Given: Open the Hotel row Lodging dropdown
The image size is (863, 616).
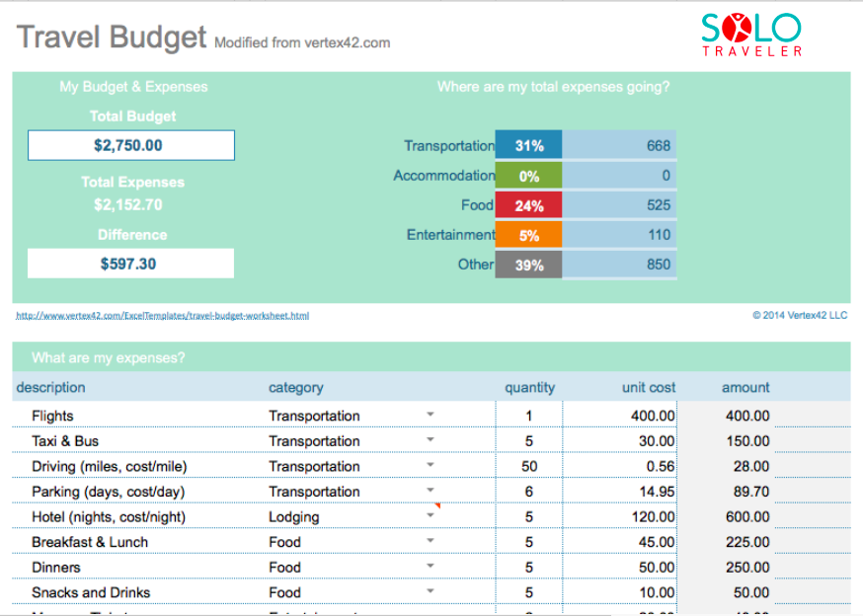Looking at the screenshot, I should click(431, 516).
